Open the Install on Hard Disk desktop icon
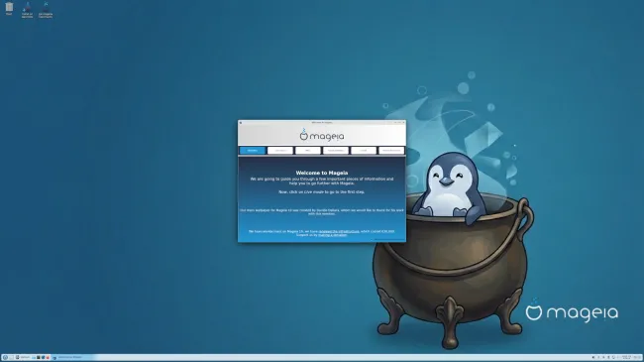Screen dimensions: 644x362 pos(27,10)
